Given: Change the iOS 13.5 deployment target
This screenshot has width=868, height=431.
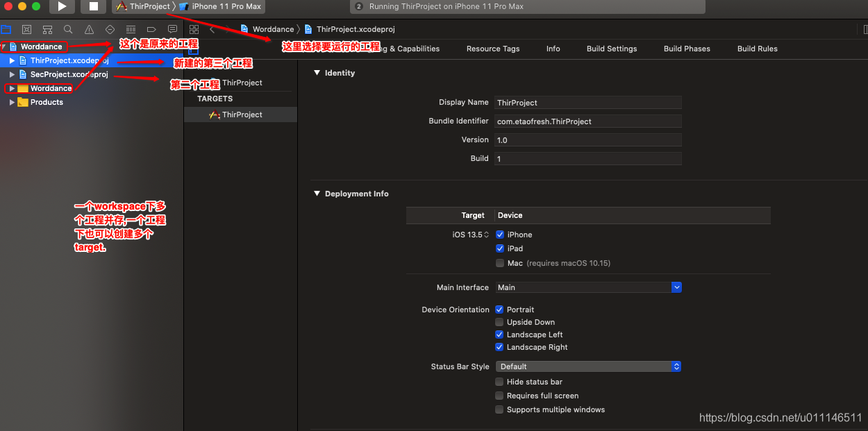Looking at the screenshot, I should [x=471, y=235].
